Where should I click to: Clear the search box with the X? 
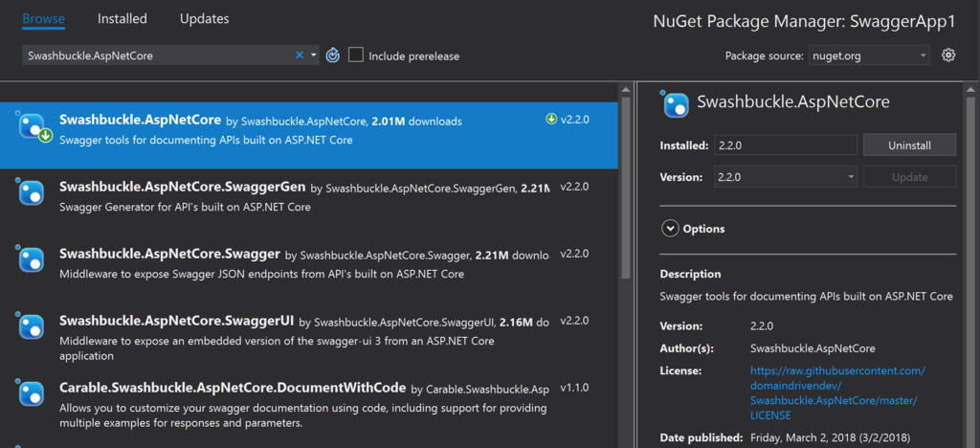coord(300,56)
